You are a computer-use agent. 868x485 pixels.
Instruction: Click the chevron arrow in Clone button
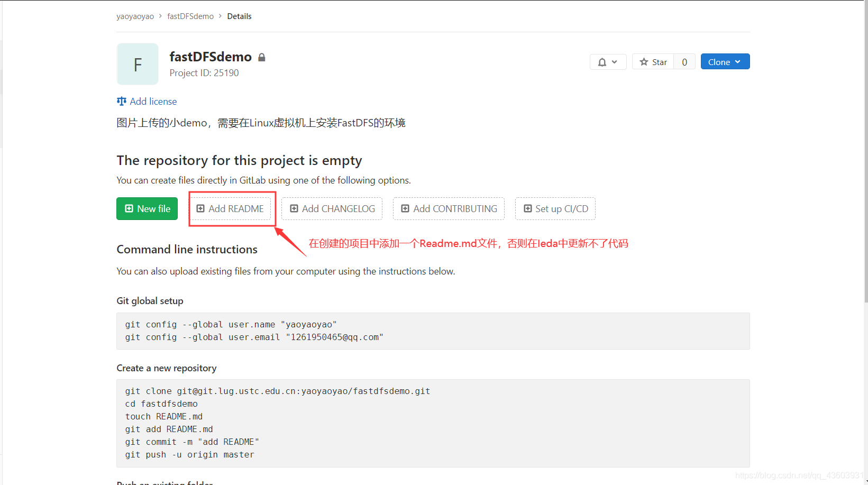coord(737,62)
